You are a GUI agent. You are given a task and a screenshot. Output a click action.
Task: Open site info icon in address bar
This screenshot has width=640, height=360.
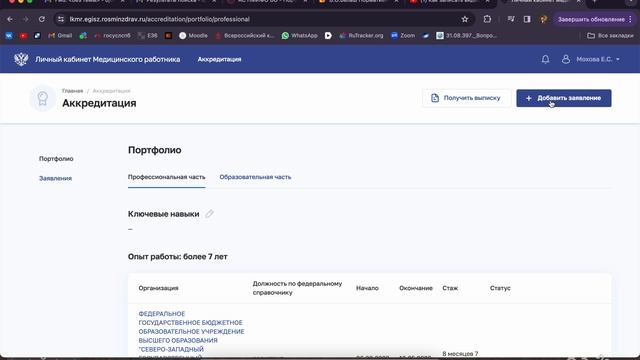pos(61,19)
